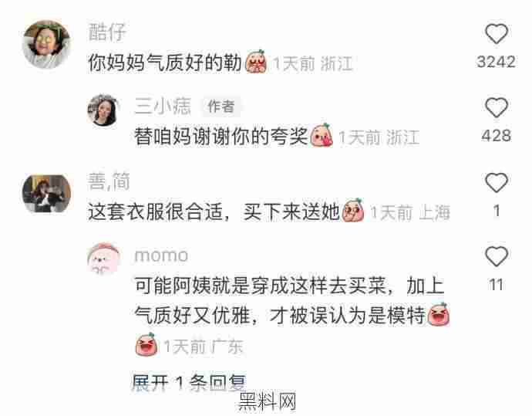Like 三小痣's reply with 428 likes
532x416 pixels.
tap(497, 107)
